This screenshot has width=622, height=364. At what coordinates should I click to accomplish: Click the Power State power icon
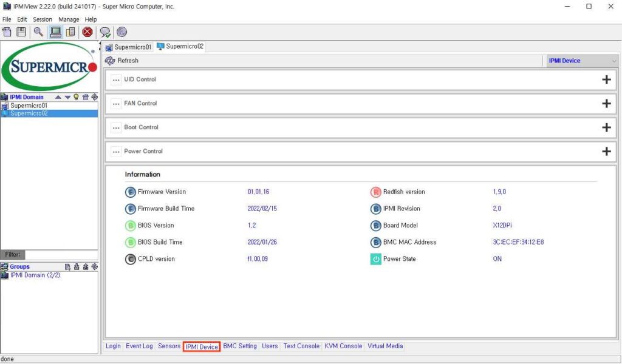[375, 259]
